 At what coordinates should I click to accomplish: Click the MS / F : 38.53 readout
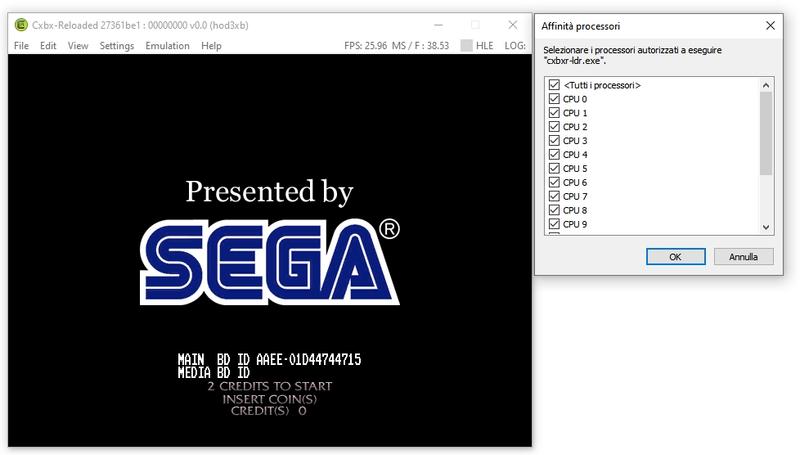[x=420, y=46]
